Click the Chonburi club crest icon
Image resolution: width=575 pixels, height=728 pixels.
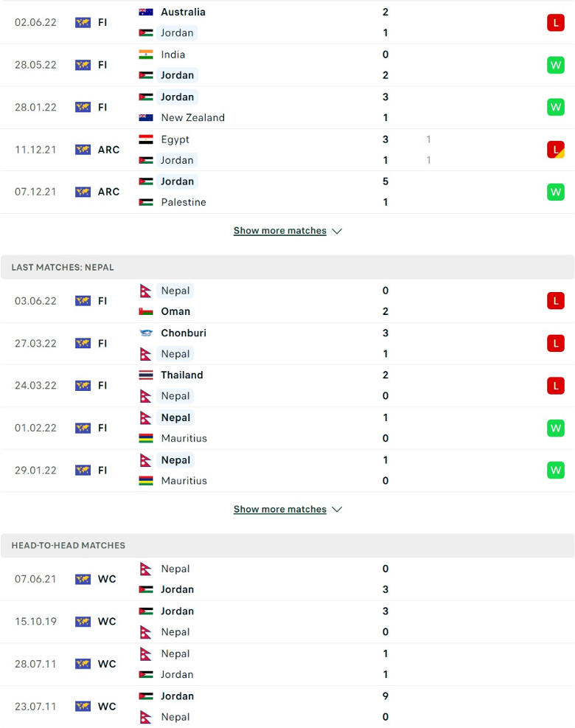146,333
